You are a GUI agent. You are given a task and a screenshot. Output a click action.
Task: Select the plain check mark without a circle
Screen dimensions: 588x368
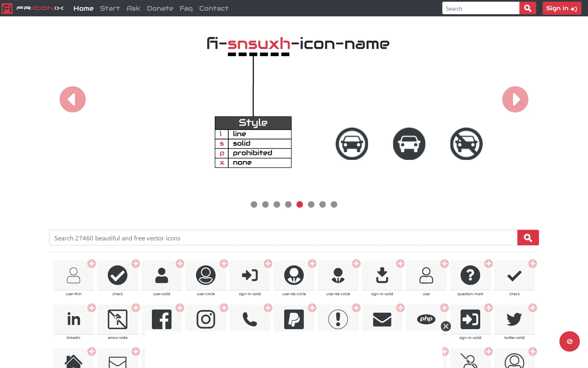click(514, 276)
